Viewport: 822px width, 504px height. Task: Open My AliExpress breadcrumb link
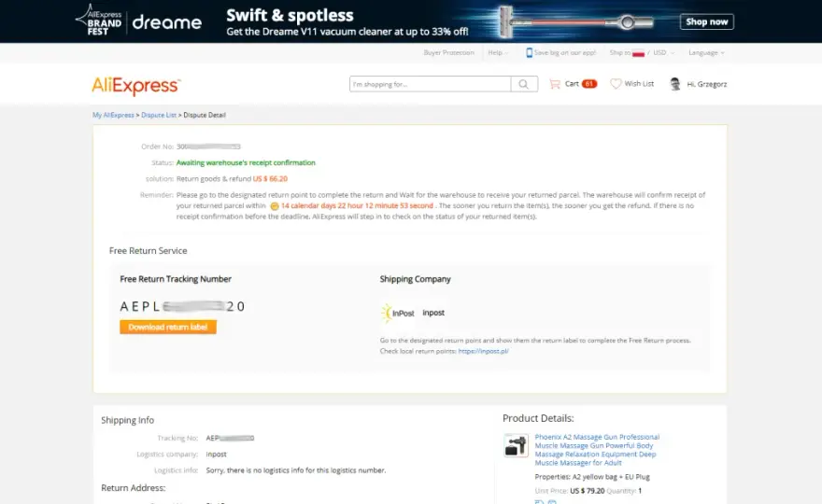pyautogui.click(x=113, y=115)
